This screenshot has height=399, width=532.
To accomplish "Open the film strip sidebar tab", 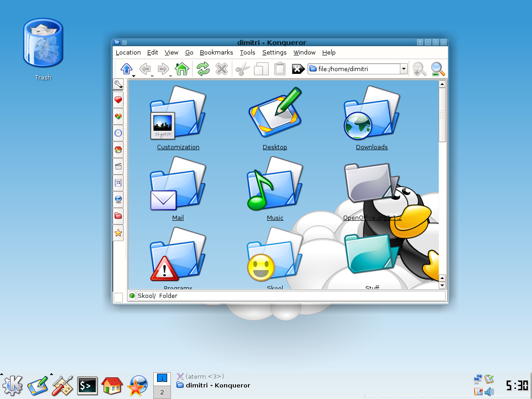I will coord(118,183).
